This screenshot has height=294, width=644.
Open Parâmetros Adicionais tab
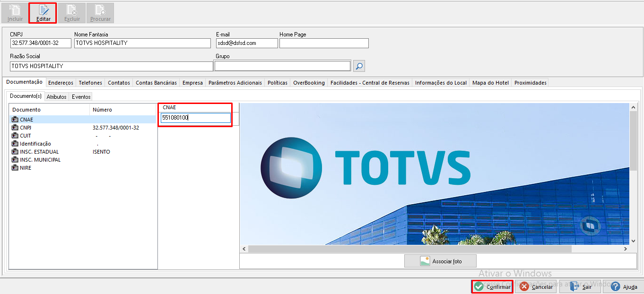pyautogui.click(x=235, y=83)
